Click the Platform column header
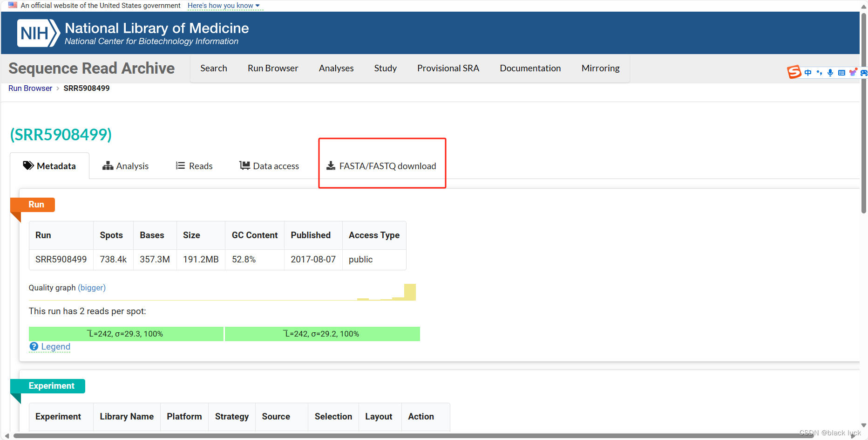The height and width of the screenshot is (440, 868). 184,416
